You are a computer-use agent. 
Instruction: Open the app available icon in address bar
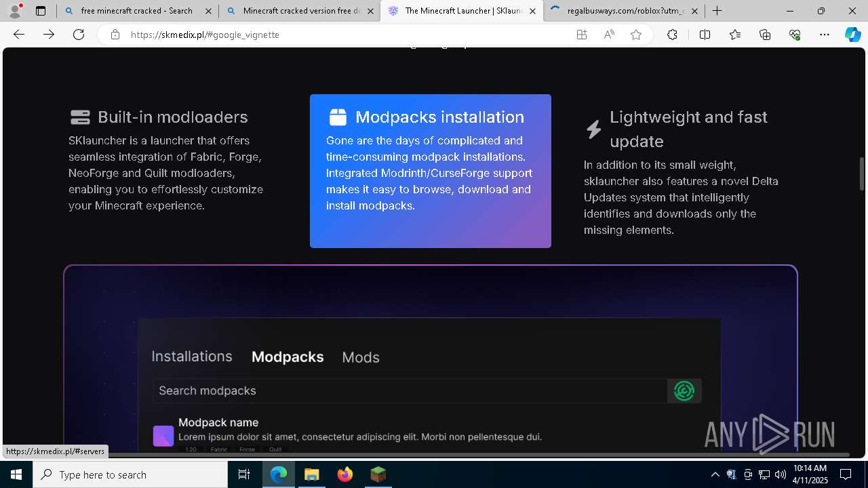(x=582, y=35)
